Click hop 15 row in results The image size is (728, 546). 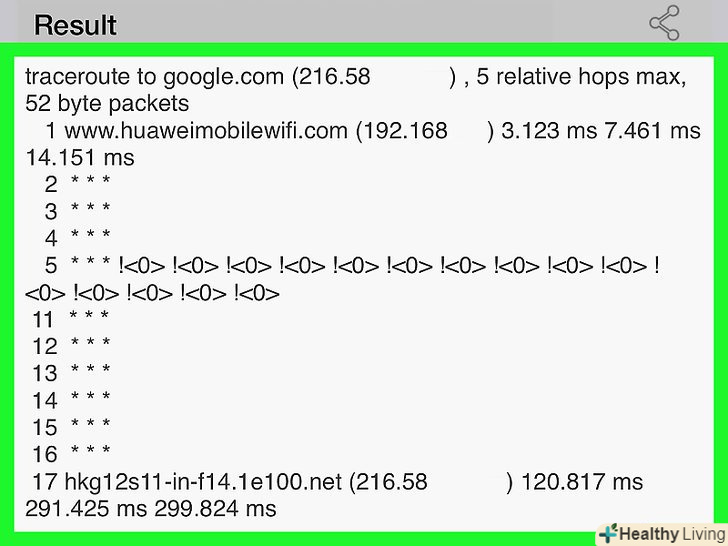pyautogui.click(x=70, y=427)
